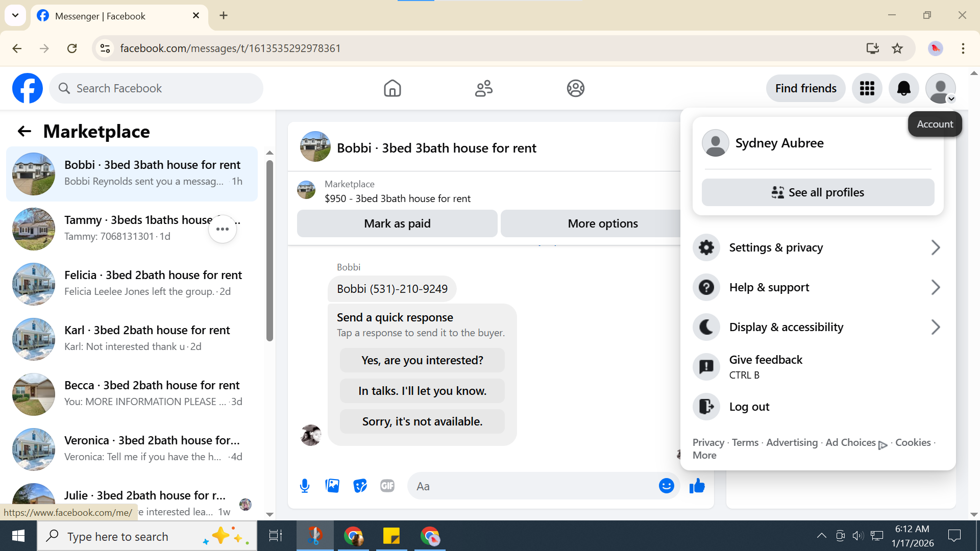Attach a photo using image icon
Viewport: 980px width, 551px height.
tap(332, 486)
